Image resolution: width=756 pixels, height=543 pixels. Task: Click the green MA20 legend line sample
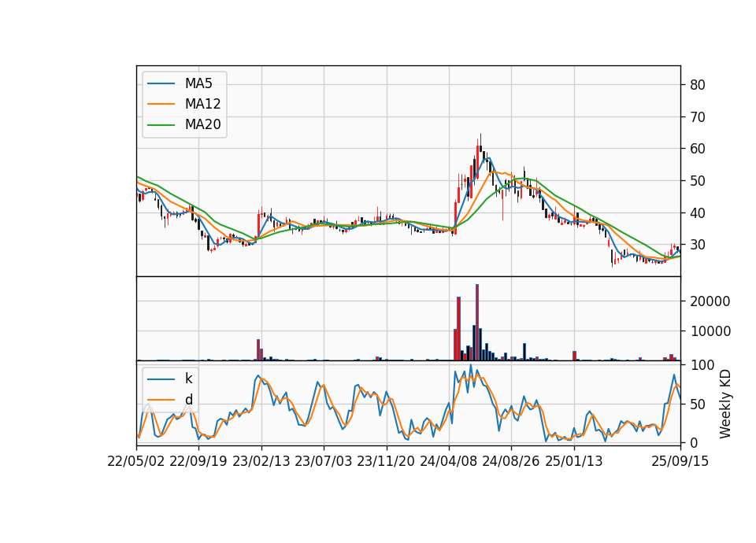pyautogui.click(x=161, y=125)
